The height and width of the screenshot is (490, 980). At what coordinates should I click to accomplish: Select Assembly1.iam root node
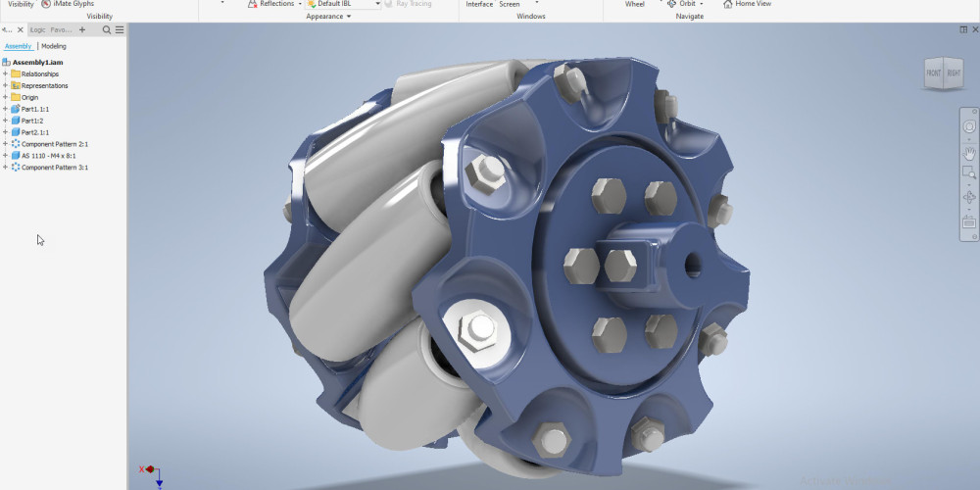click(x=37, y=63)
